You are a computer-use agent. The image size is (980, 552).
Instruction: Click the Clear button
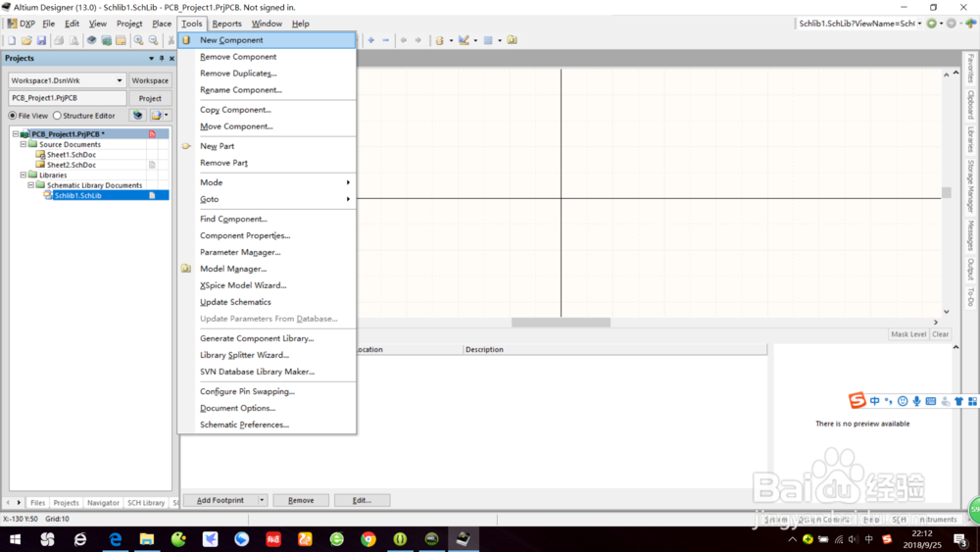click(941, 334)
